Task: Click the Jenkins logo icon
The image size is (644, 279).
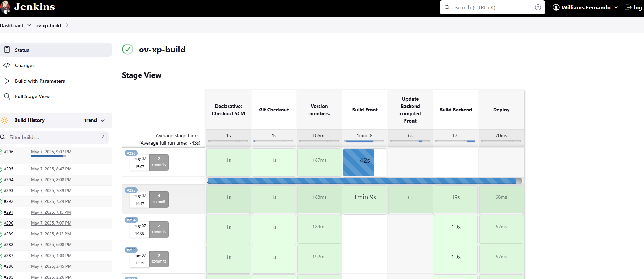Action: [x=5, y=7]
